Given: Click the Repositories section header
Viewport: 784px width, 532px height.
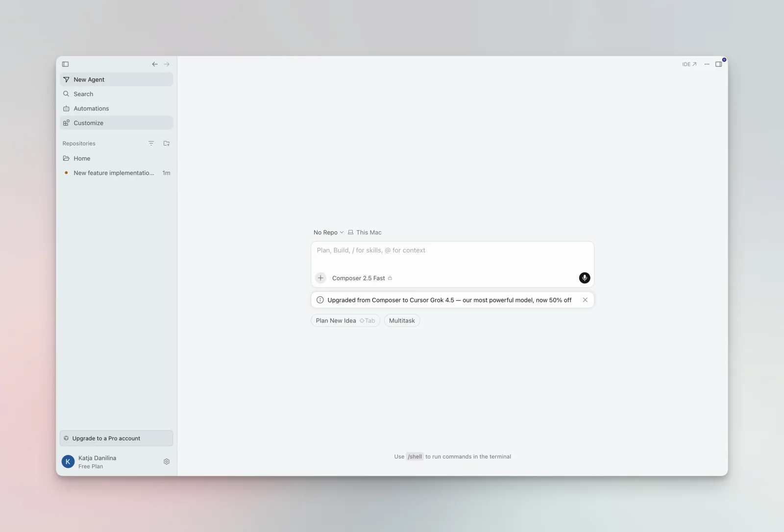Looking at the screenshot, I should coord(79,144).
